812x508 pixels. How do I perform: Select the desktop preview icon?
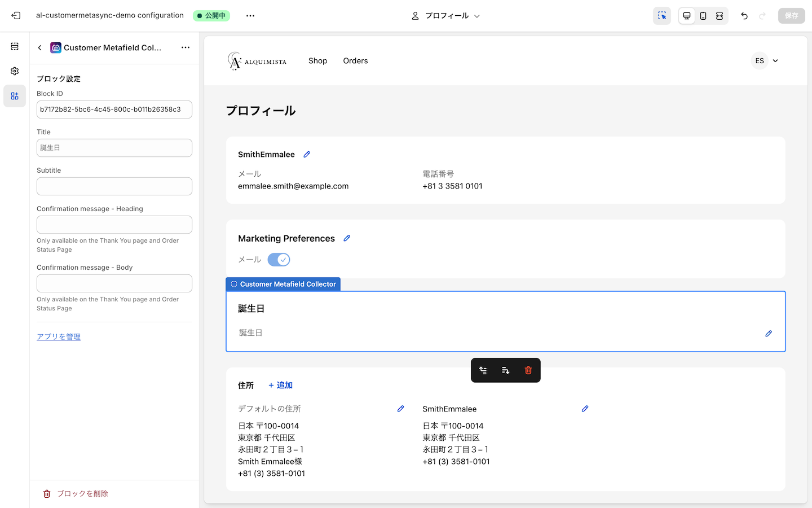point(687,15)
